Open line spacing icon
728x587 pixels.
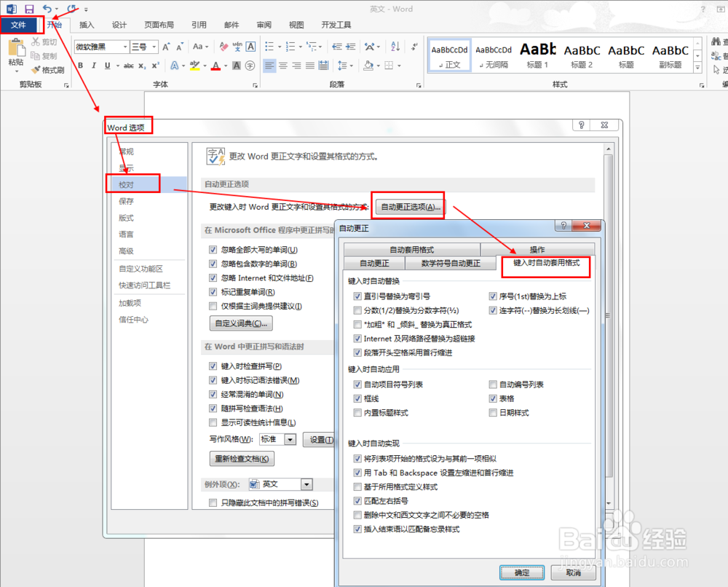coord(342,66)
